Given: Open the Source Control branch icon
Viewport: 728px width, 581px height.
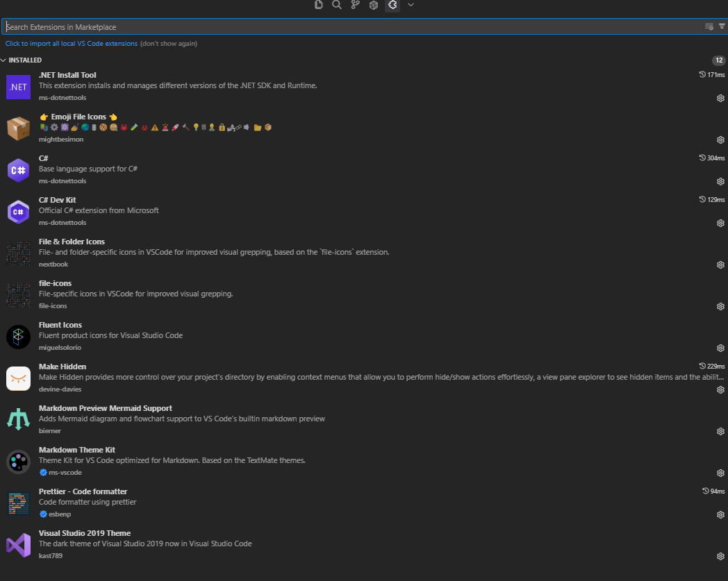Looking at the screenshot, I should click(x=355, y=5).
